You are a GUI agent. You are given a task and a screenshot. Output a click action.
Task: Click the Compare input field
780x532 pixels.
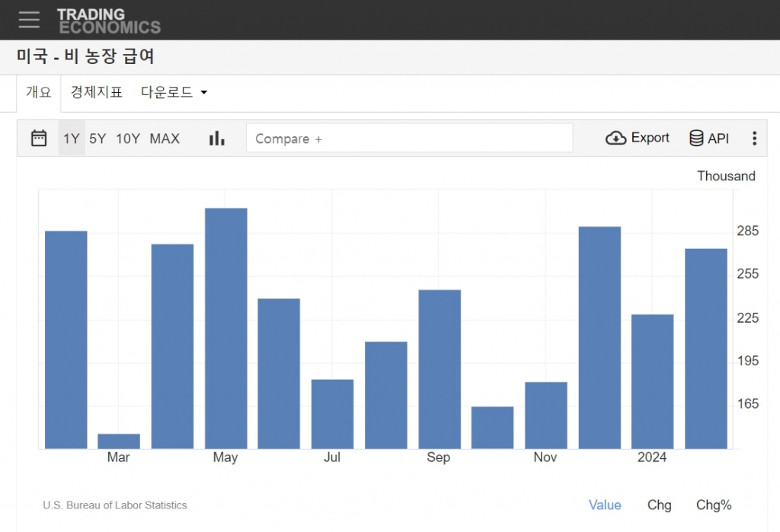point(409,139)
